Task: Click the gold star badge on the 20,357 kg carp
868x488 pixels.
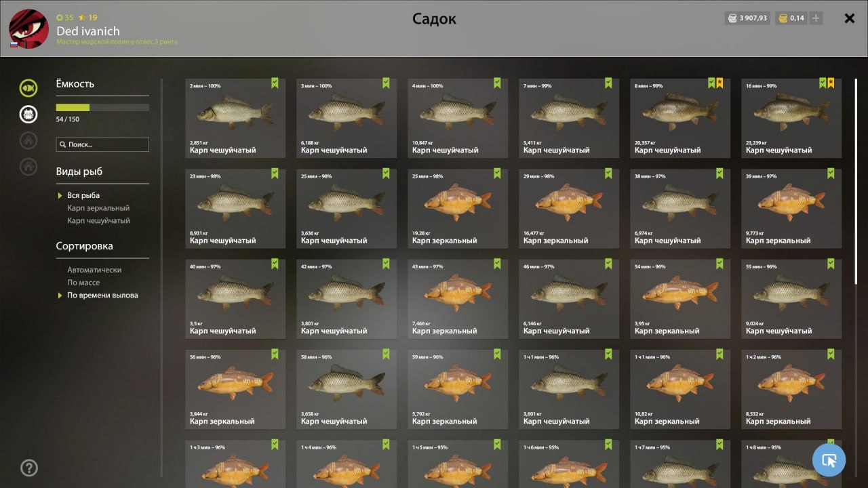Action: tap(719, 83)
